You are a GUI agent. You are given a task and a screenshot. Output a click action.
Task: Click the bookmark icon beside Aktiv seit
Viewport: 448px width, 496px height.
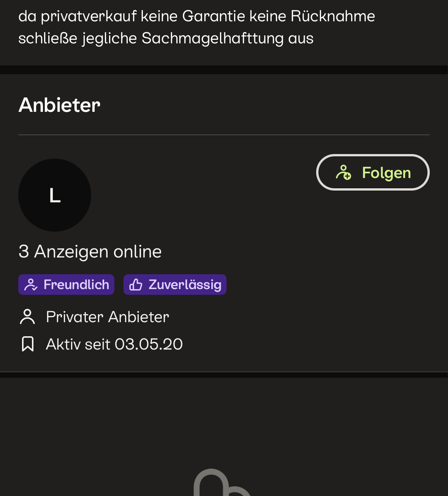pyautogui.click(x=28, y=344)
